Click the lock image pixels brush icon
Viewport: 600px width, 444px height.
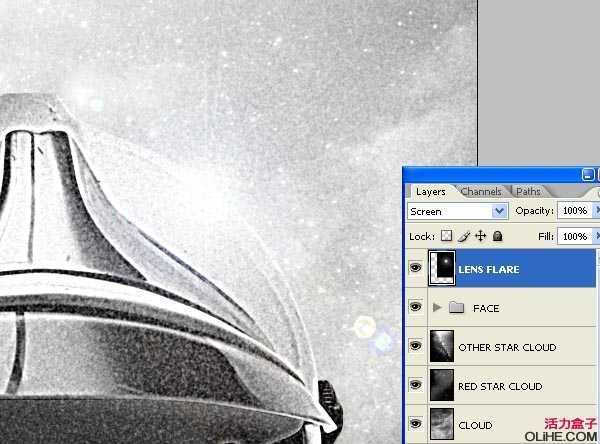click(x=463, y=236)
